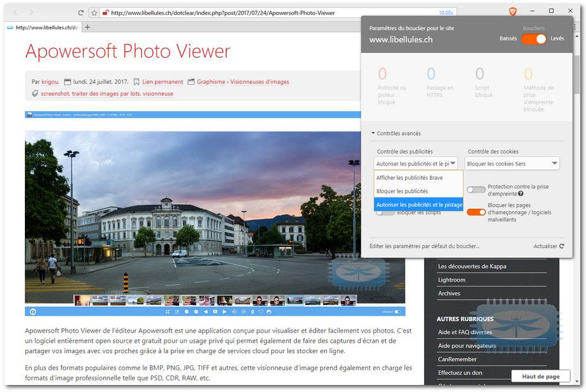Click the slideshow icon in photo viewer toolbar

(x=215, y=311)
